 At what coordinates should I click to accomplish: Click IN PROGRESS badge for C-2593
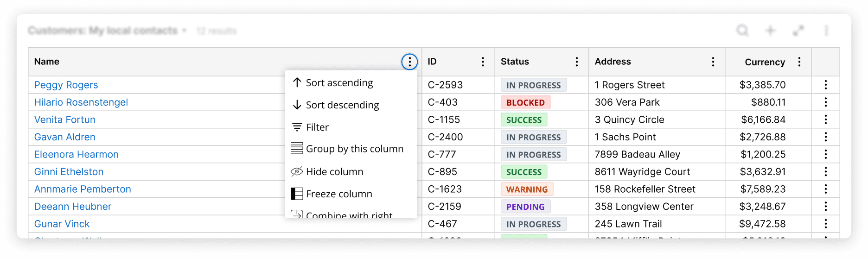click(x=534, y=85)
